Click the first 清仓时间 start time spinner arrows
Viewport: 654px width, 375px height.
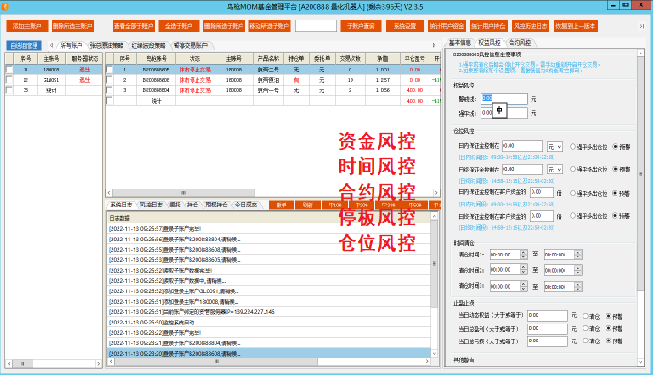tap(523, 254)
